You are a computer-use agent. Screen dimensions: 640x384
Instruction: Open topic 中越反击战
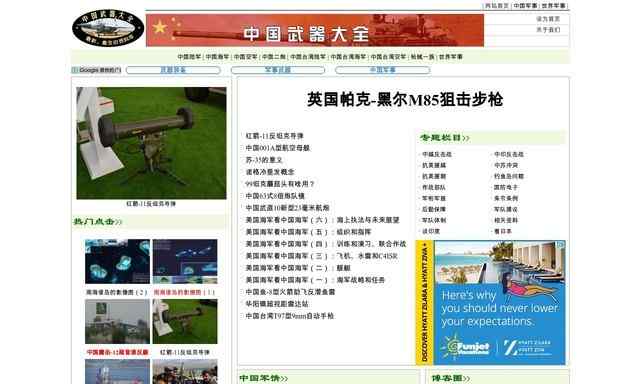[x=437, y=154]
